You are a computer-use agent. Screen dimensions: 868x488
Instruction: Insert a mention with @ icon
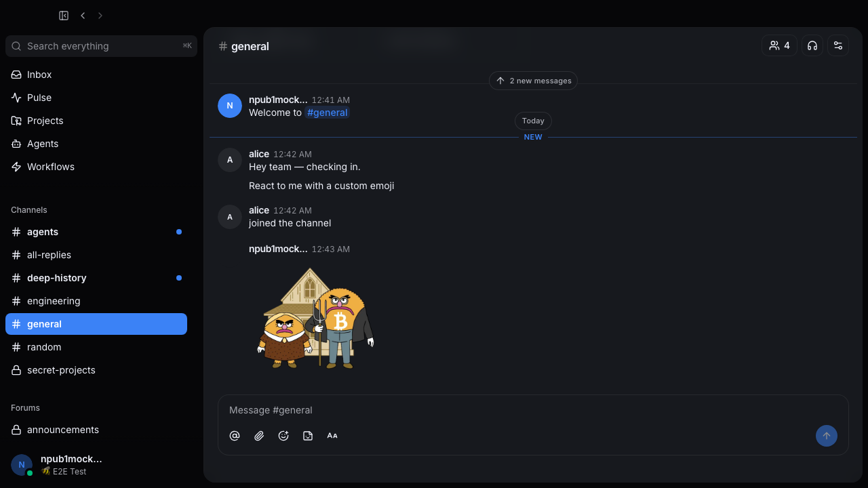(235, 436)
